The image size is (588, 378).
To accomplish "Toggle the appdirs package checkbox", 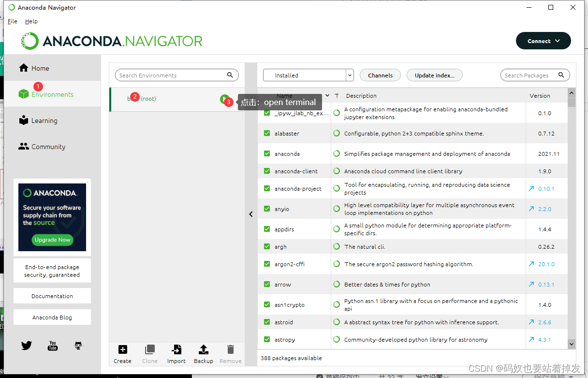I will click(267, 229).
